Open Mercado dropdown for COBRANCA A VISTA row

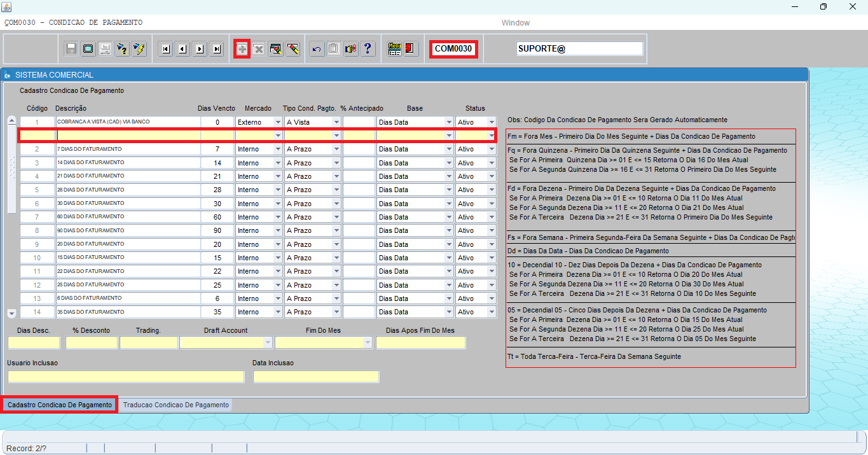278,122
